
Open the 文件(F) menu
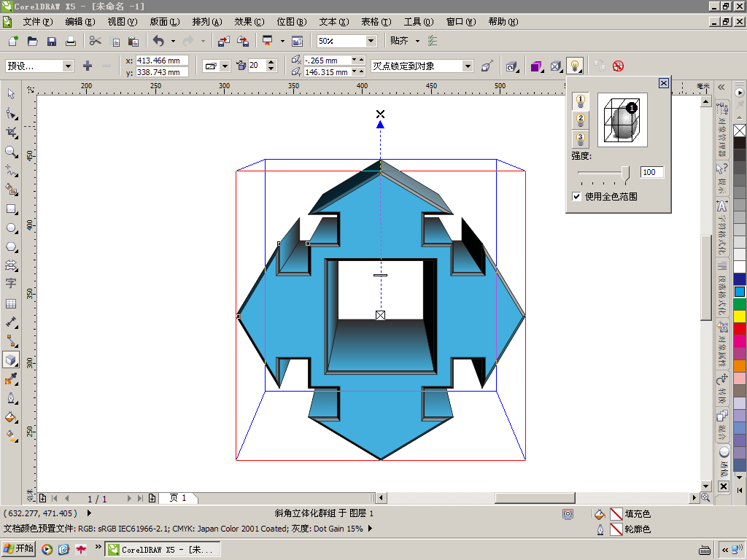(x=38, y=21)
